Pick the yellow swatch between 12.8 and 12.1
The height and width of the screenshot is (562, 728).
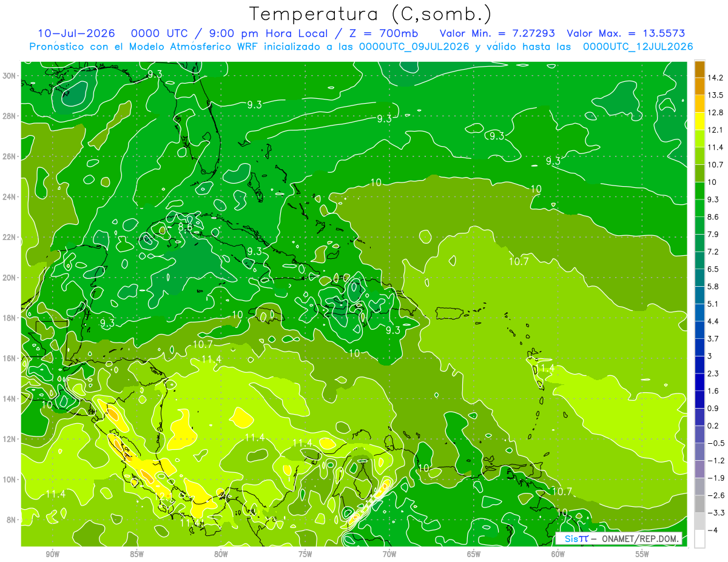pos(699,121)
